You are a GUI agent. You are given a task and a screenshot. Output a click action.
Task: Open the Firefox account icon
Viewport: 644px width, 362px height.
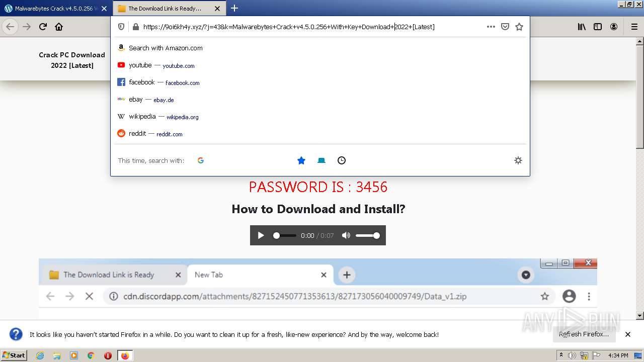pos(614,27)
